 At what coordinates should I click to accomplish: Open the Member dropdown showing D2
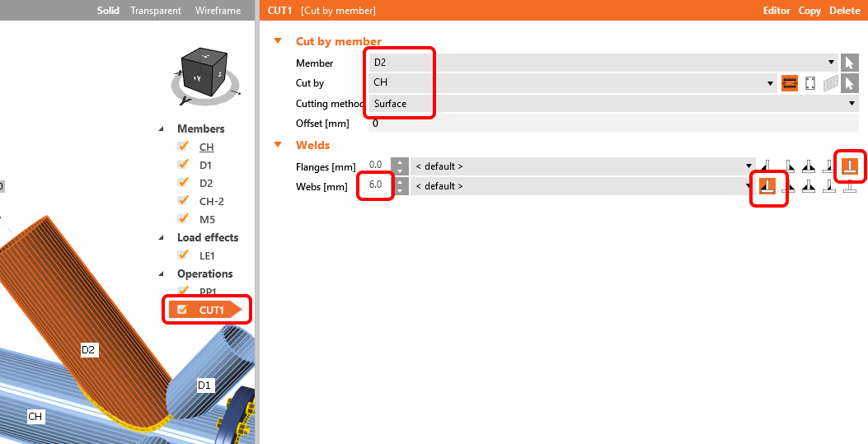[x=603, y=63]
